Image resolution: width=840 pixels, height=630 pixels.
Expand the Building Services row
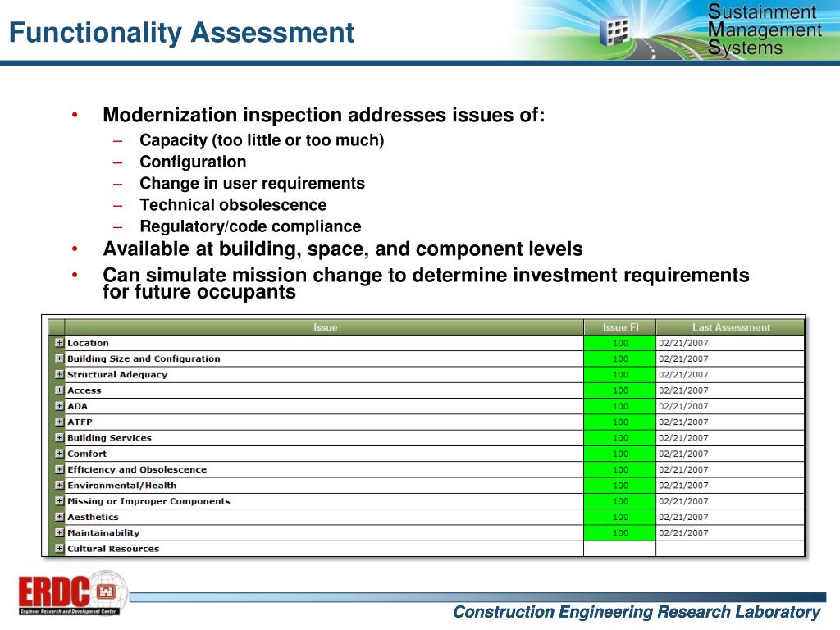(59, 438)
